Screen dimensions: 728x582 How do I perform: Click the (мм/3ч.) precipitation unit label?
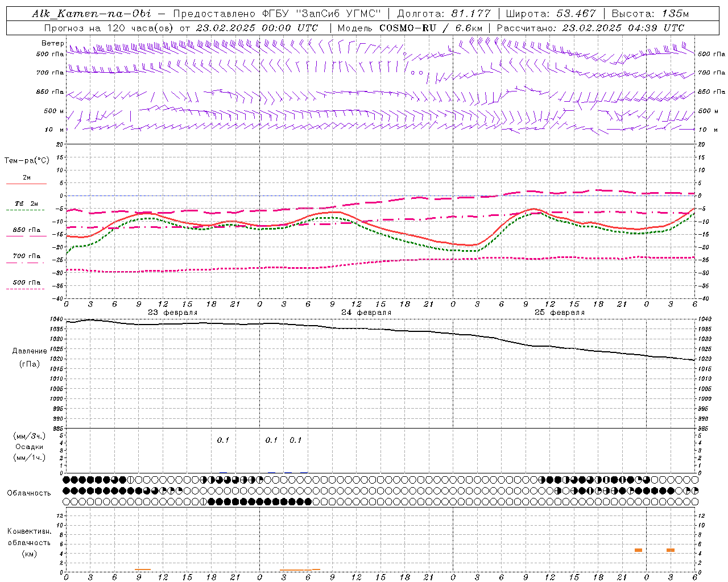click(30, 436)
